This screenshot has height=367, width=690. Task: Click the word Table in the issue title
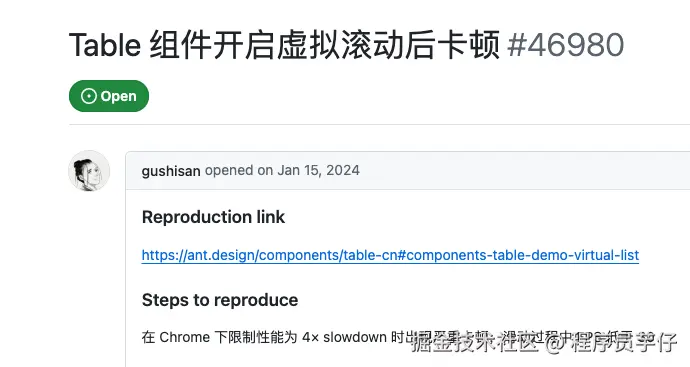(105, 45)
